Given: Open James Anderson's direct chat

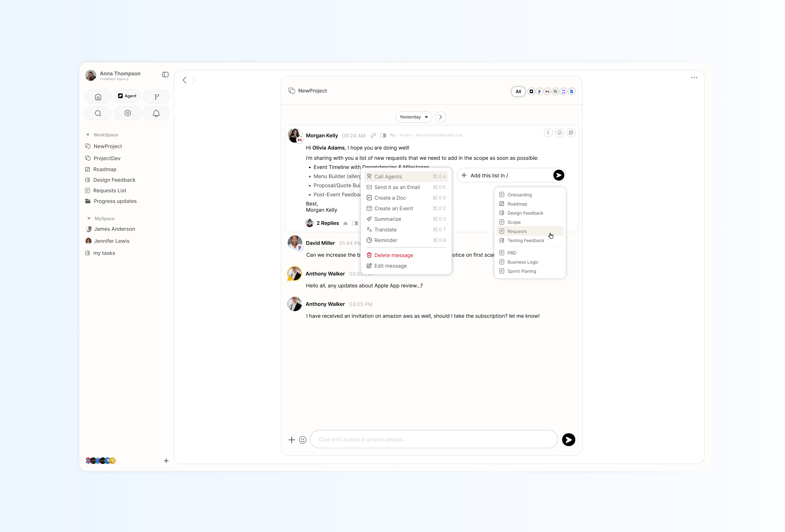Looking at the screenshot, I should pos(110,229).
